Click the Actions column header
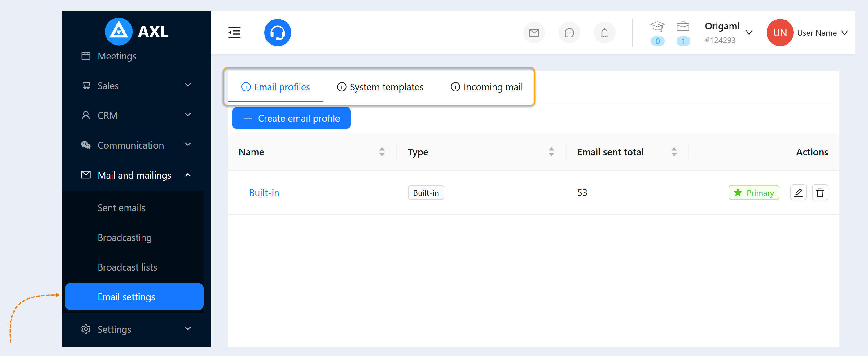Image resolution: width=868 pixels, height=356 pixels. (x=812, y=152)
